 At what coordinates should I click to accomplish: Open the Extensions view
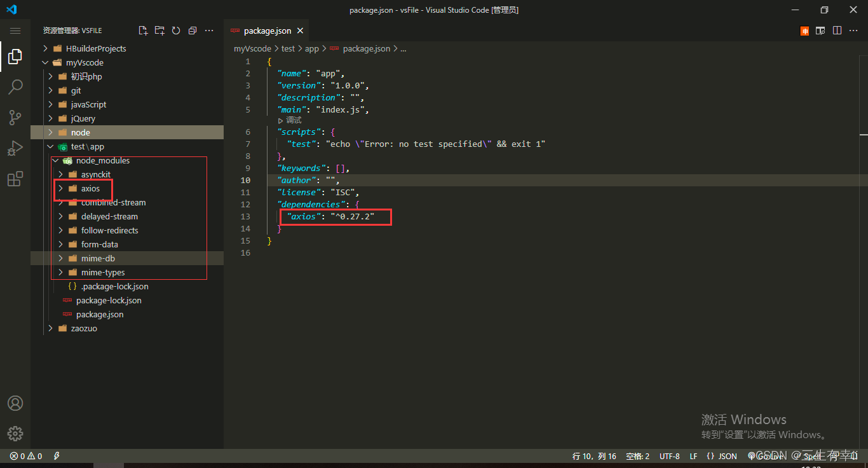click(15, 179)
